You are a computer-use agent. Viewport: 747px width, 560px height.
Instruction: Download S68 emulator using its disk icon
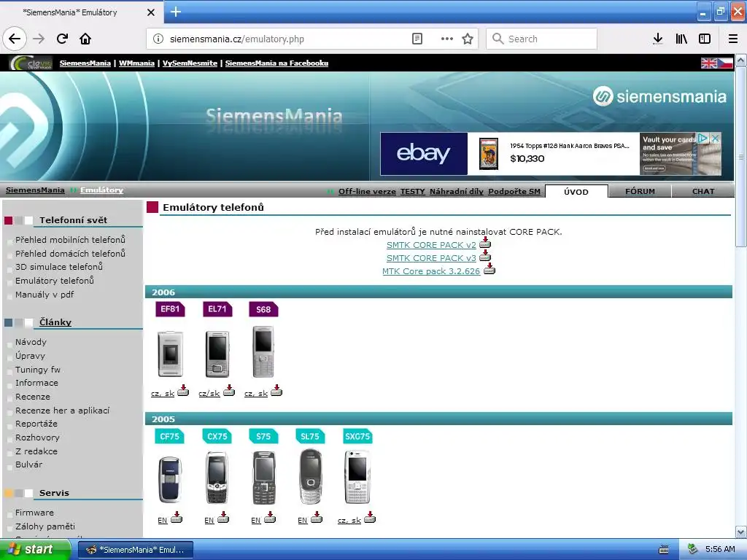pos(276,391)
